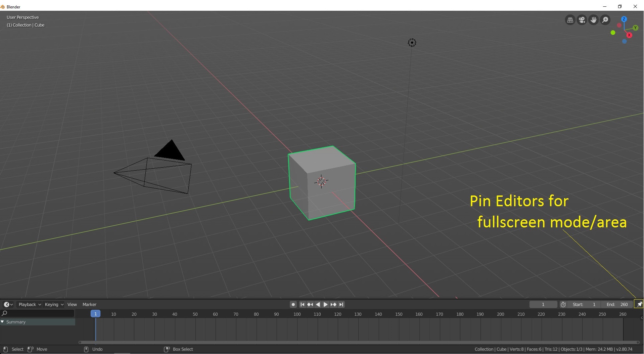Open the Marker menu
The image size is (644, 354).
[x=89, y=305]
